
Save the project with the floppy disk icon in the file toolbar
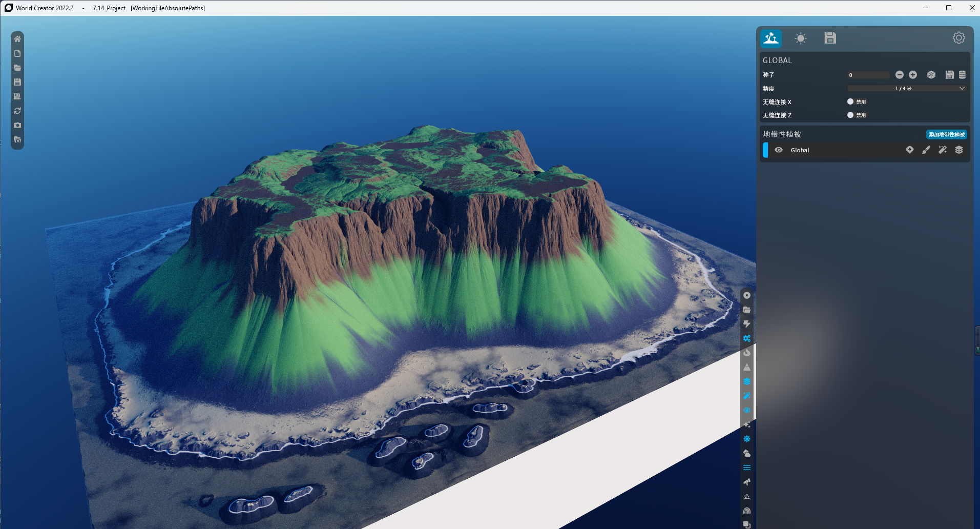(x=17, y=82)
